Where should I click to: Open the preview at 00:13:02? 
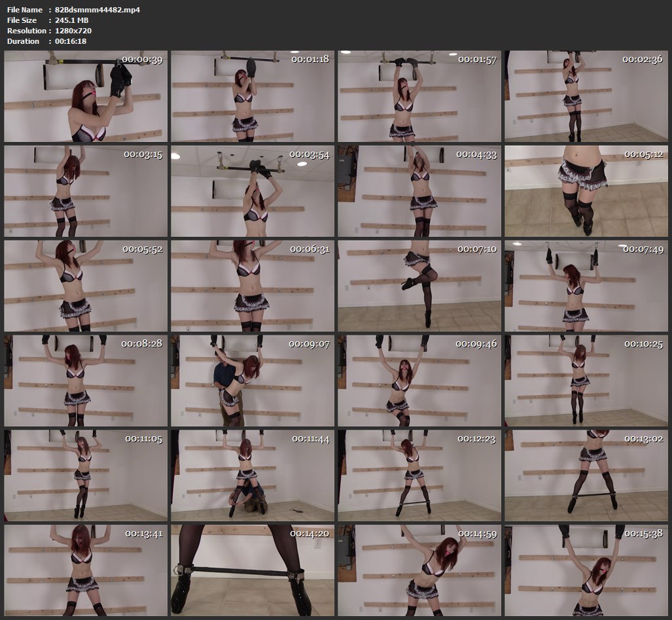(586, 475)
